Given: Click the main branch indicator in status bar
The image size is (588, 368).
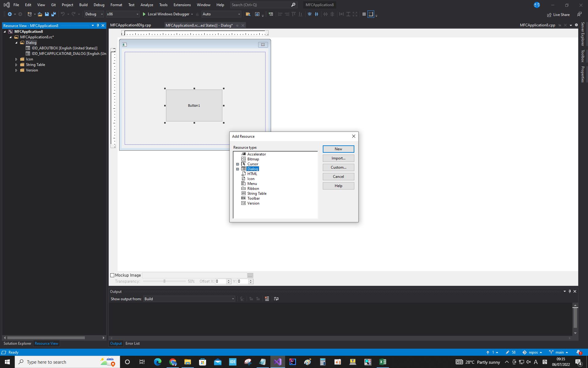Looking at the screenshot, I should [x=558, y=352].
